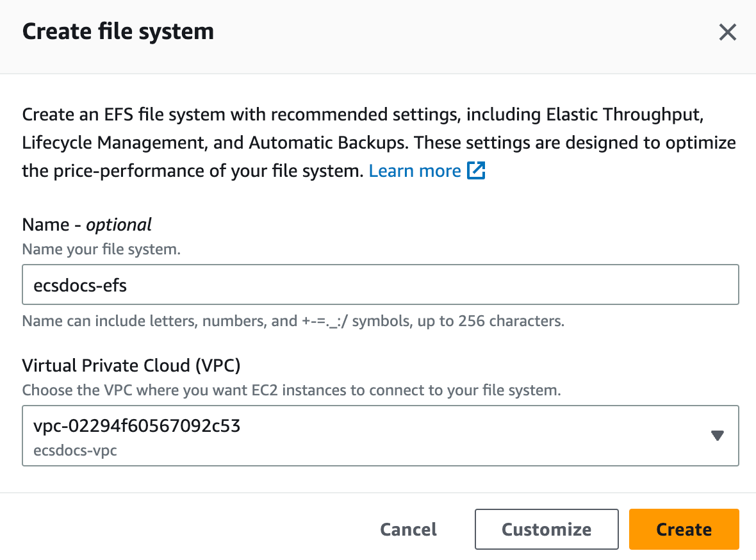Click the empty area right of ecsdocs-efs text

[x=448, y=284]
